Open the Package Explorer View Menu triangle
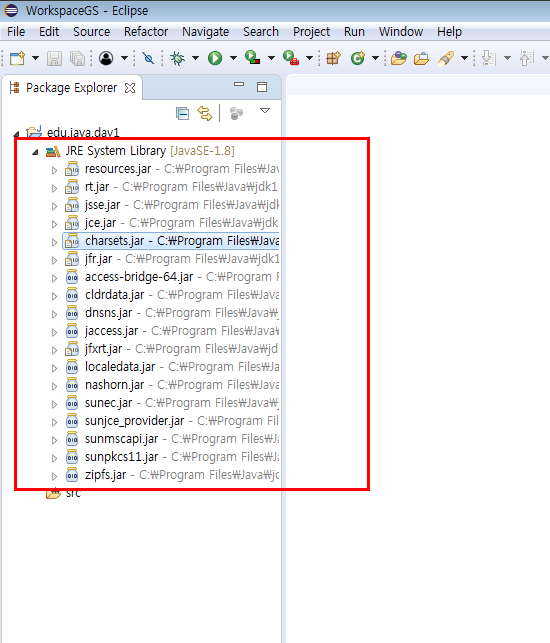The width and height of the screenshot is (550, 643). pos(265,111)
